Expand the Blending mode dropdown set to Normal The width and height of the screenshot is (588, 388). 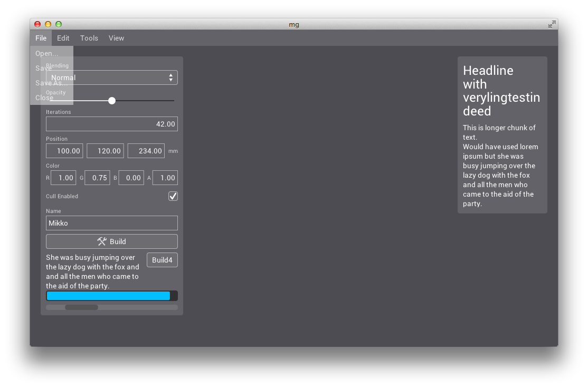click(x=112, y=77)
